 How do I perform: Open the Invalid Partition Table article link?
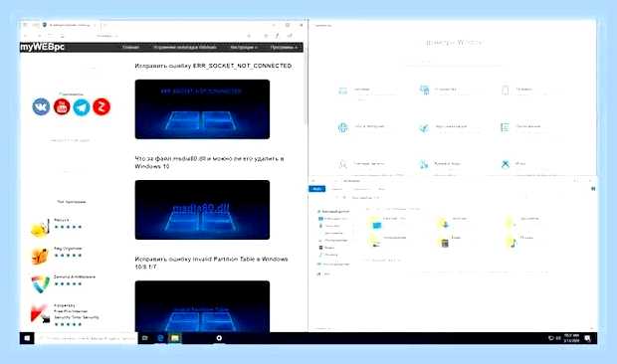tap(211, 263)
